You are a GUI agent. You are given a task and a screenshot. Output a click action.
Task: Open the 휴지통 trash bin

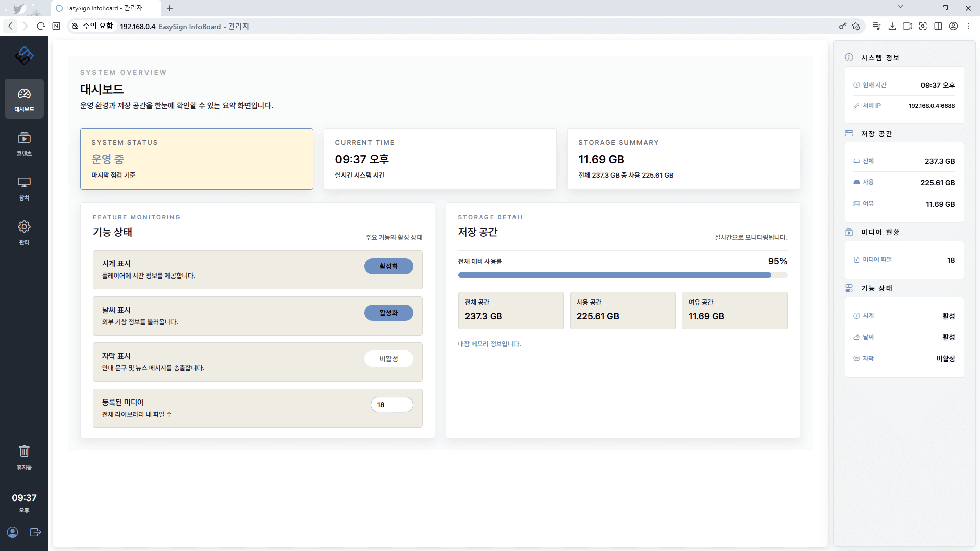click(x=24, y=457)
